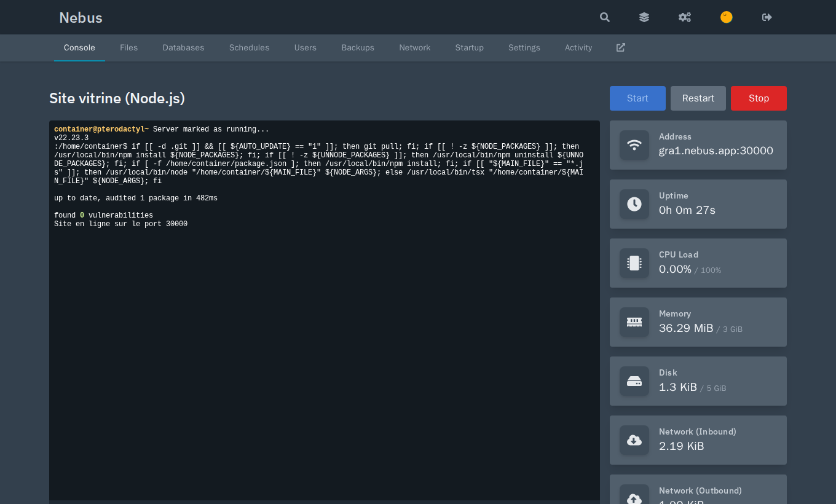This screenshot has width=836, height=504.
Task: Click the cloud download icon for Network Inbound
Action: (x=634, y=440)
